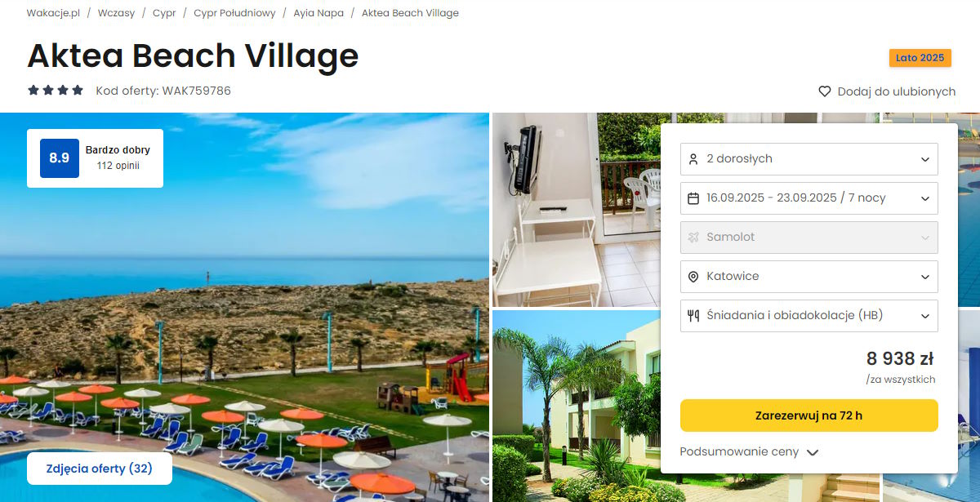
Task: Click the fork and knife meal icon
Action: click(x=693, y=316)
